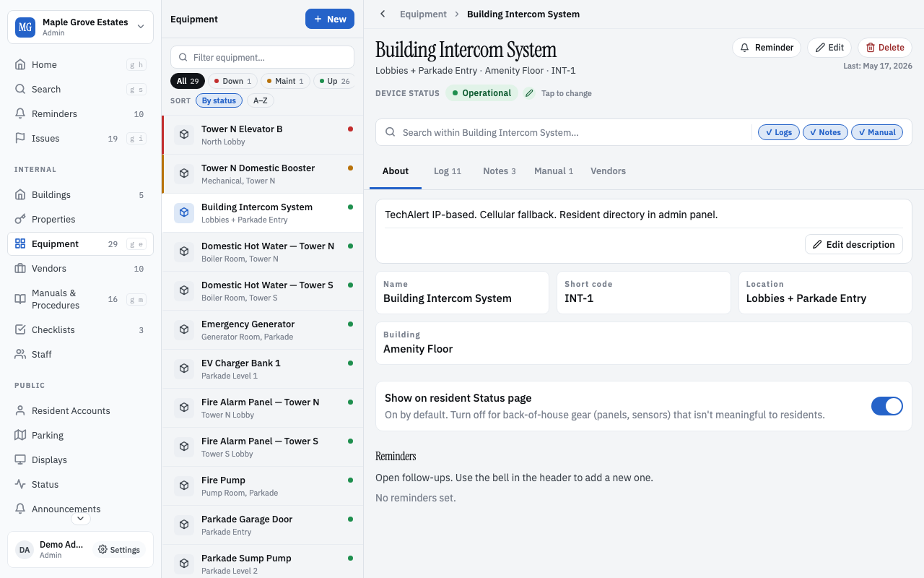924x578 pixels.
Task: Filter by Maint status chip
Action: 285,81
